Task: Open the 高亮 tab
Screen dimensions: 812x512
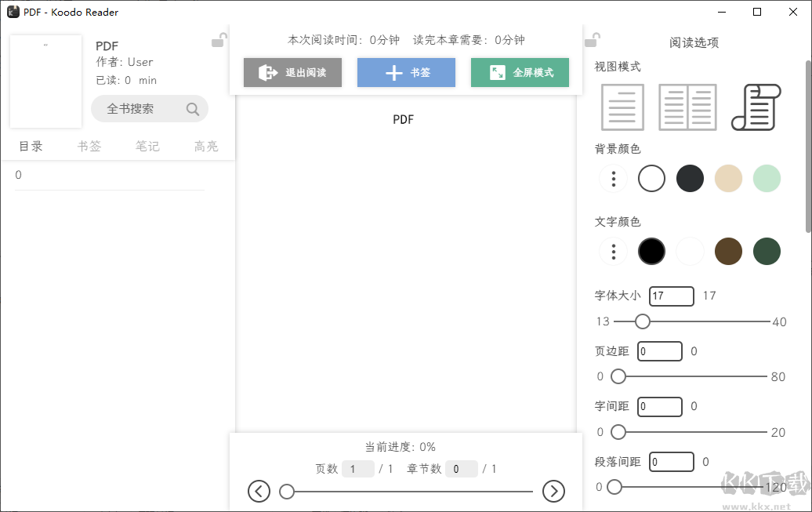Action: pos(206,147)
